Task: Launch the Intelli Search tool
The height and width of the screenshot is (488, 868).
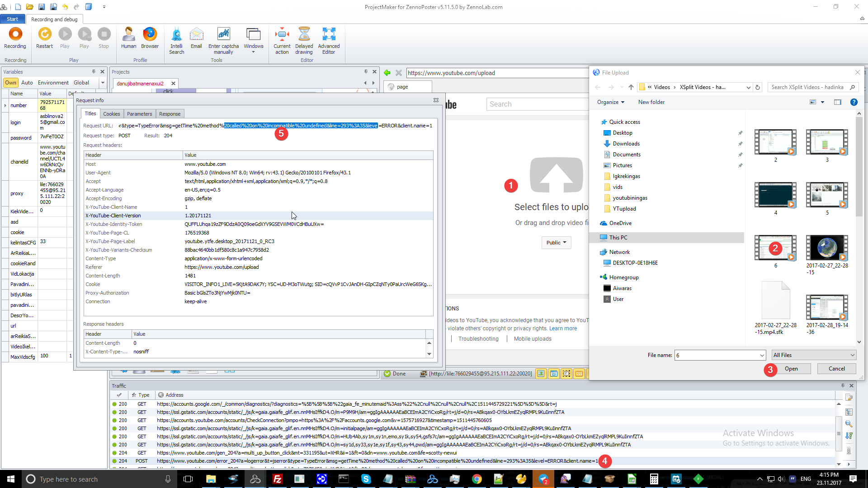Action: (x=176, y=41)
